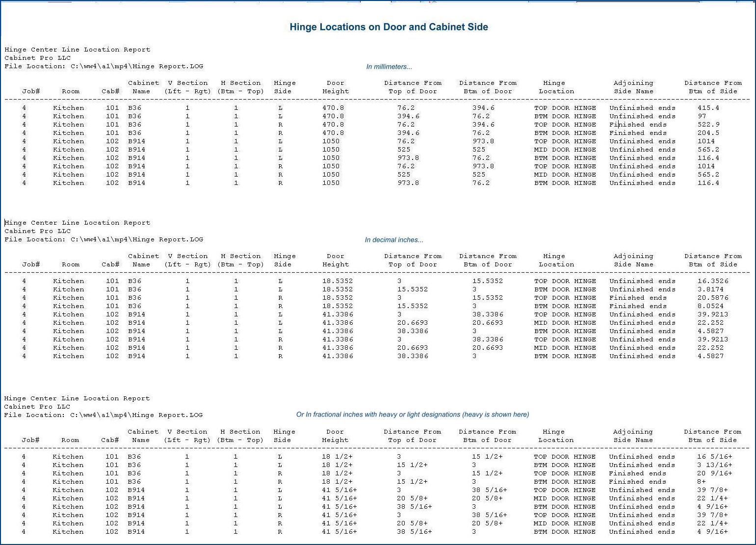Click the cell showing '8+'
The image size is (756, 545).
click(x=702, y=482)
